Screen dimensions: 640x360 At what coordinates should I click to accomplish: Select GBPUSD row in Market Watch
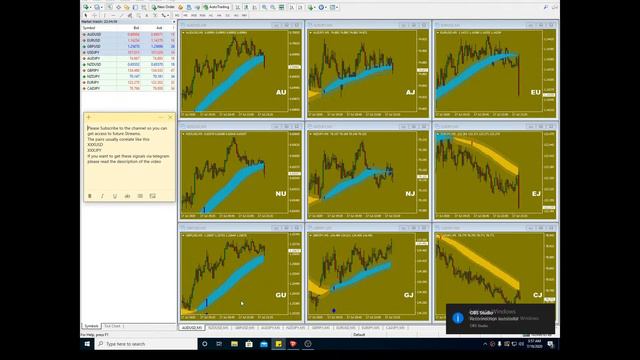pyautogui.click(x=128, y=47)
